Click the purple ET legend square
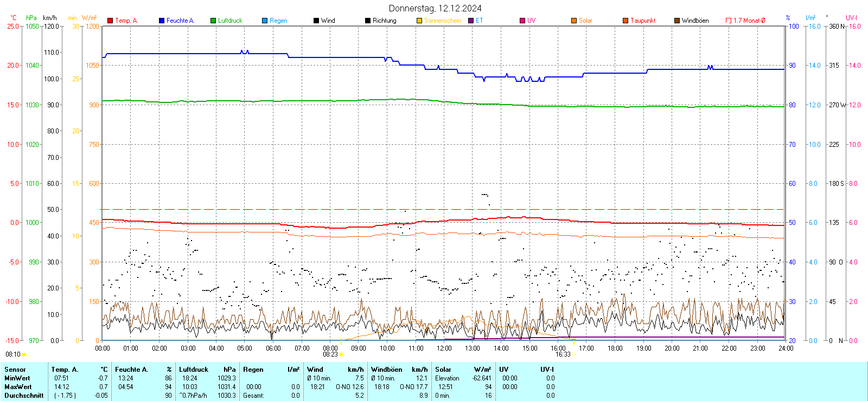The width and height of the screenshot is (868, 401). click(x=471, y=21)
